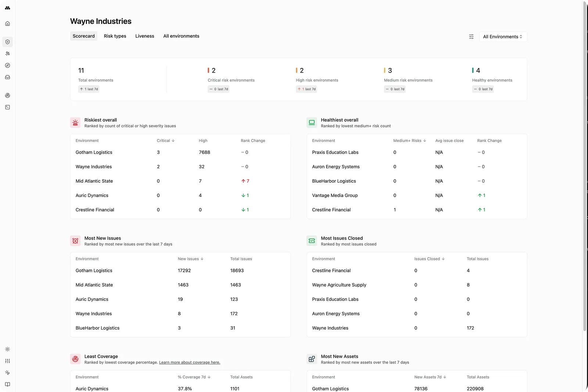Click the Least Coverage target icon
The image size is (588, 392).
point(75,359)
